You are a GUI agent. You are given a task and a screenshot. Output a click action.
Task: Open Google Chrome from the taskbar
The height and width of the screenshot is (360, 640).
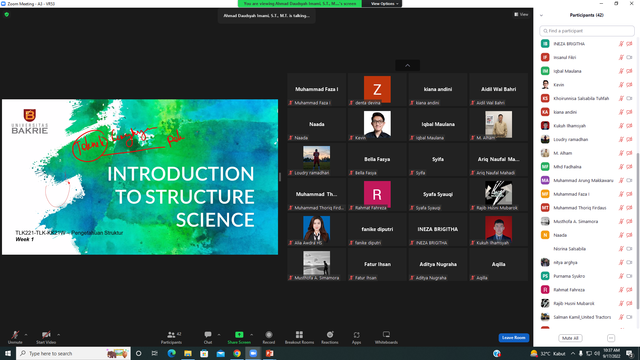[237, 353]
